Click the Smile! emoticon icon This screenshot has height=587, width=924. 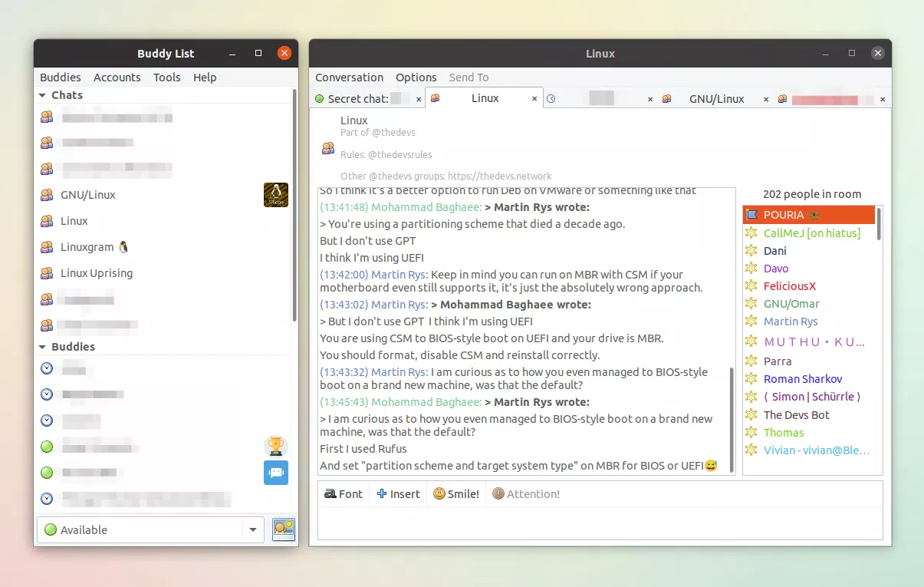(x=437, y=493)
